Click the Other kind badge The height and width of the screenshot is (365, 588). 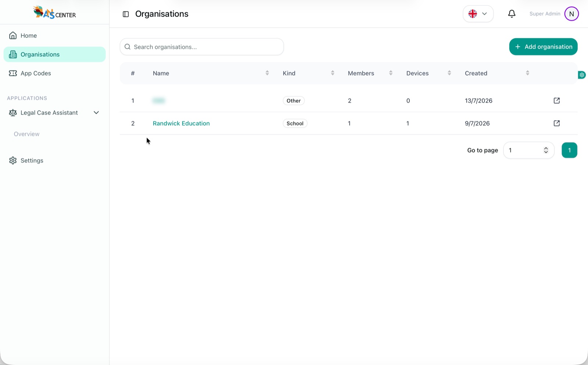294,101
